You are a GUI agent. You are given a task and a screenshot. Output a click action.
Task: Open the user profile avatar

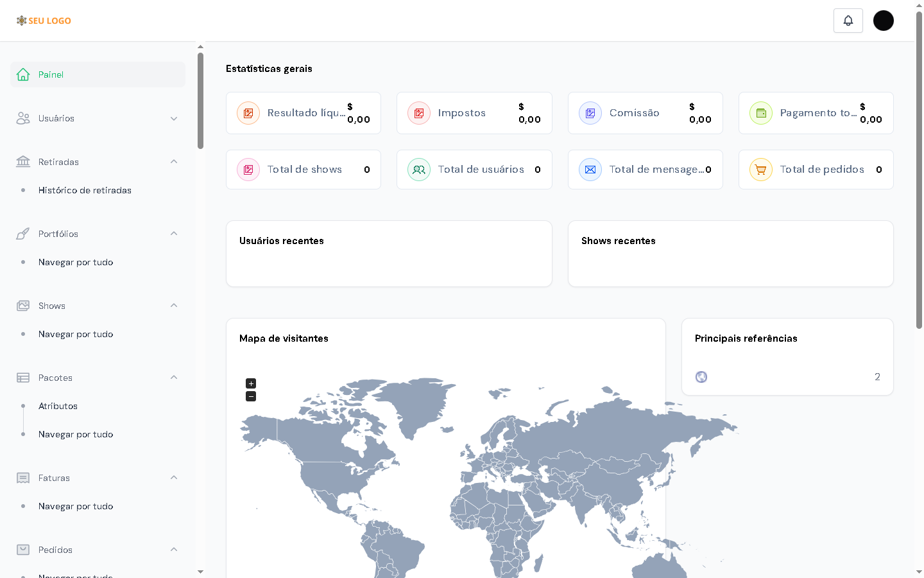[883, 21]
